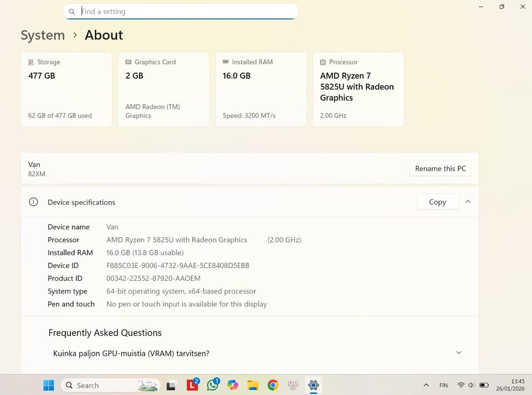The height and width of the screenshot is (395, 532).
Task: Show hidden system tray icons
Action: [x=426, y=386]
